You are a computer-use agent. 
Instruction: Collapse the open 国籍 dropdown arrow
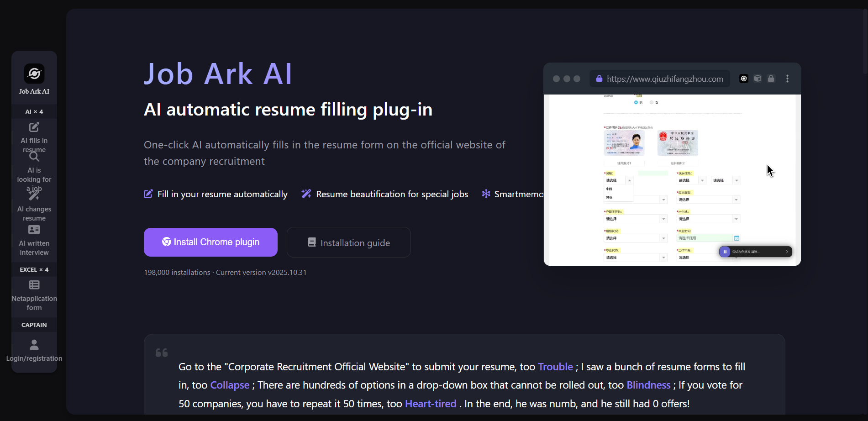(x=630, y=180)
